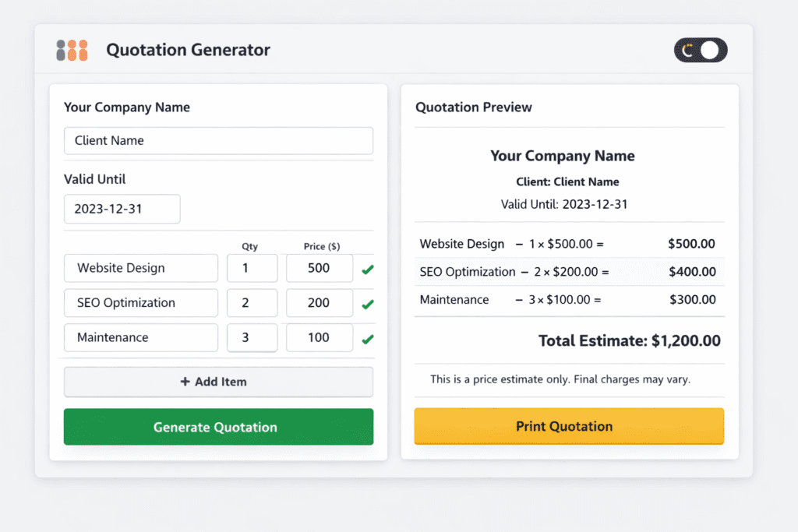Toggle the dark mode switch

pos(700,50)
